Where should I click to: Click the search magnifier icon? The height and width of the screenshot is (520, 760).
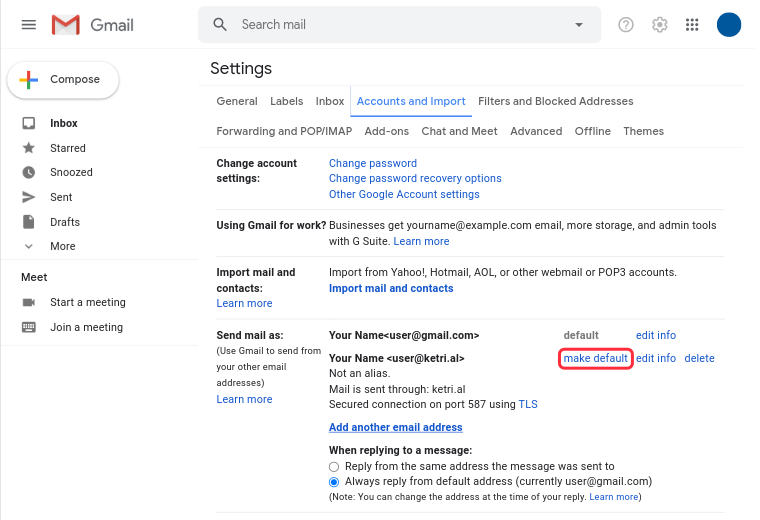click(x=220, y=24)
